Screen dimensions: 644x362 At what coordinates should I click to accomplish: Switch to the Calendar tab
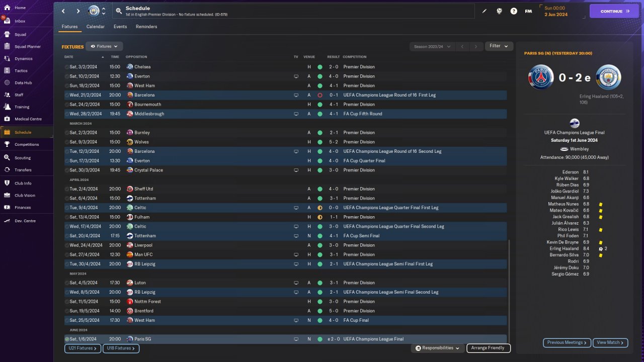(96, 27)
